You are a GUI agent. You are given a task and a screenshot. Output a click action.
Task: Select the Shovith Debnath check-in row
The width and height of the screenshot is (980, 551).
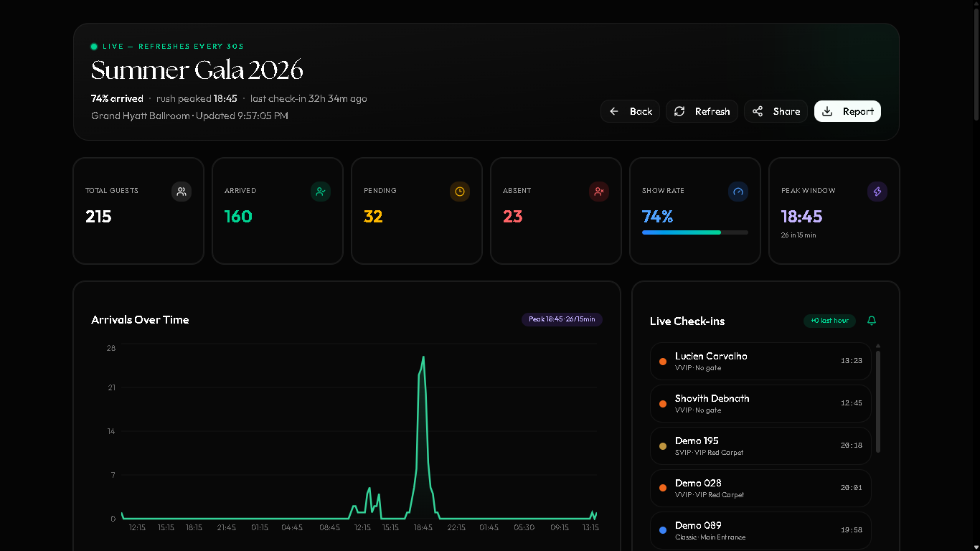(x=760, y=403)
